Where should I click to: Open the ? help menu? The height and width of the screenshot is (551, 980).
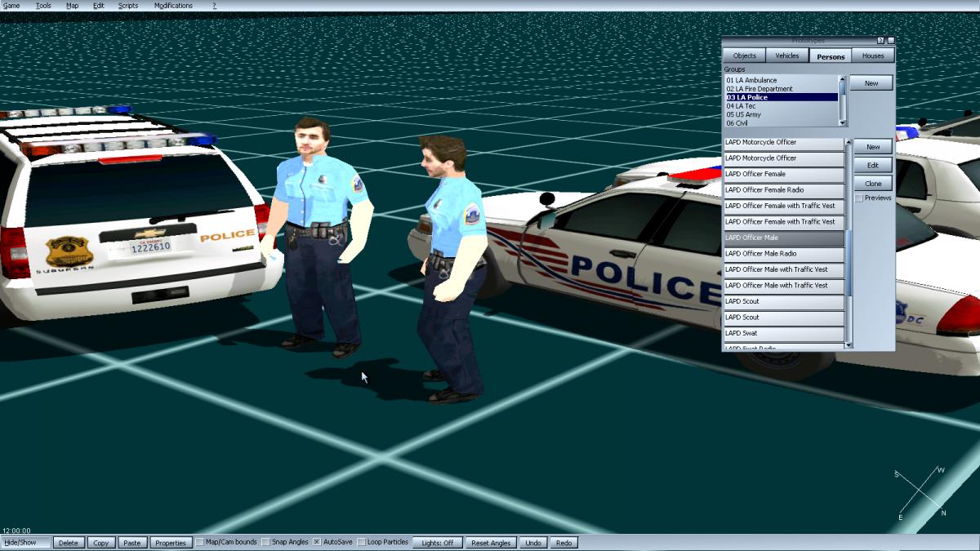click(x=215, y=6)
